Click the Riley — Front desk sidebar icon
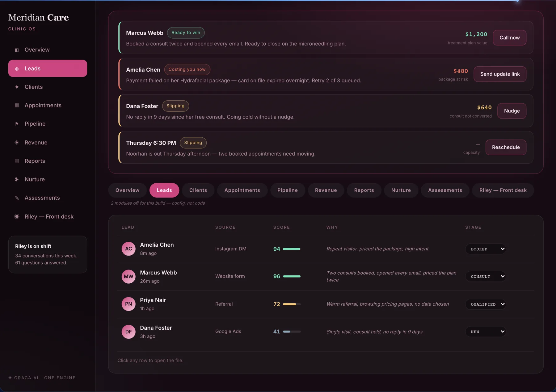The height and width of the screenshot is (392, 556). pyautogui.click(x=17, y=216)
